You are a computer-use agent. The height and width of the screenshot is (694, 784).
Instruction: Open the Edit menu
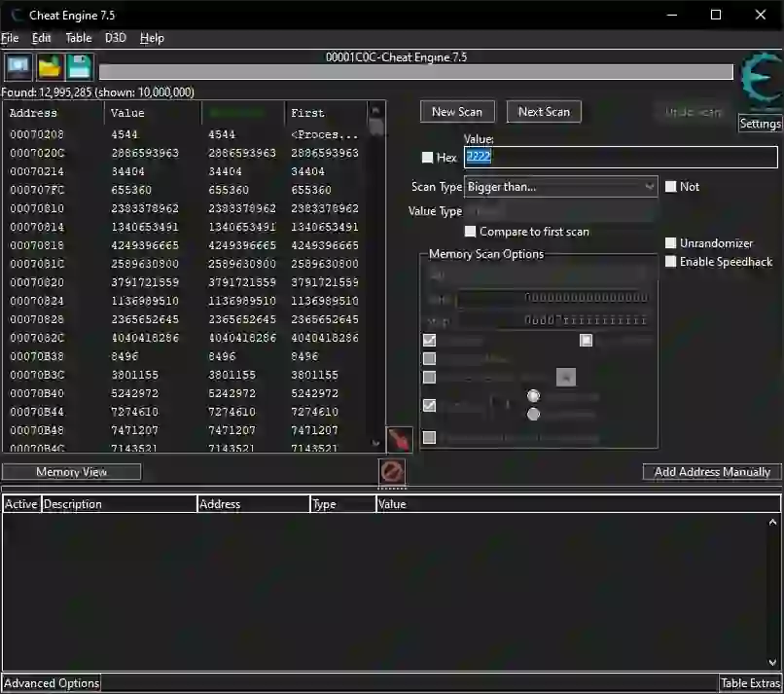[x=42, y=38]
